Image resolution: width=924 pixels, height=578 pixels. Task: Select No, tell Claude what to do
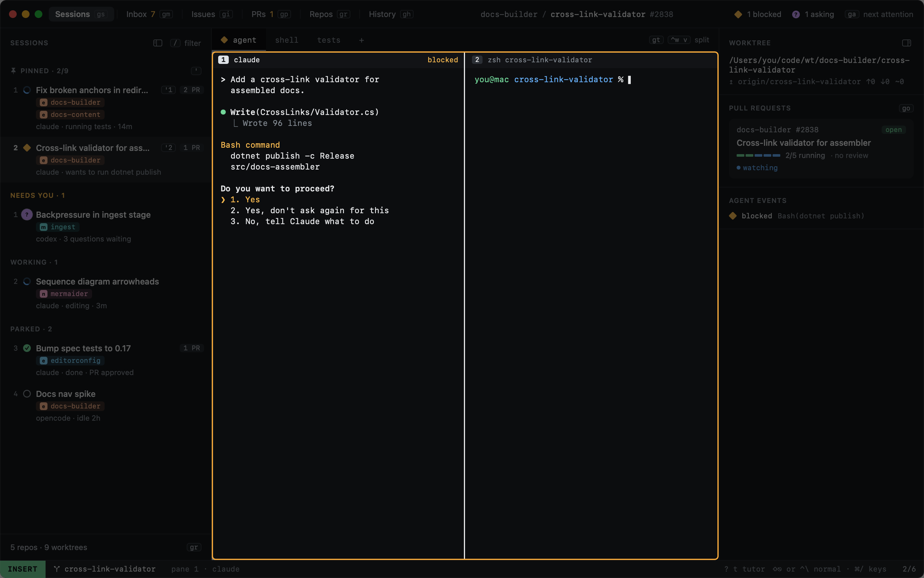coord(302,221)
